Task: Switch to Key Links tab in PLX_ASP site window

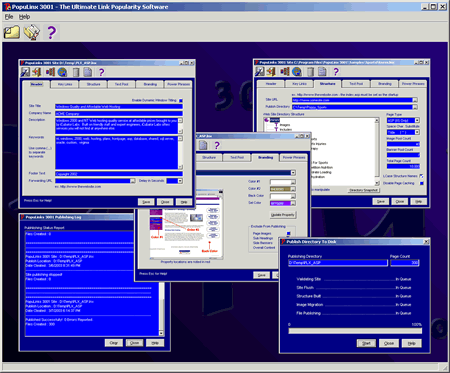Action: 65,84
